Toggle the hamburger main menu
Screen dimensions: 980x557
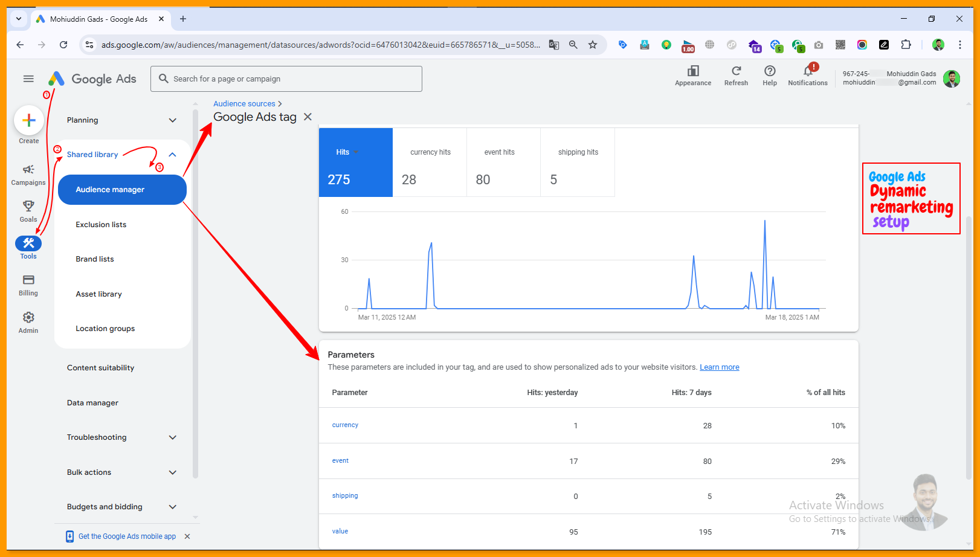(x=28, y=79)
